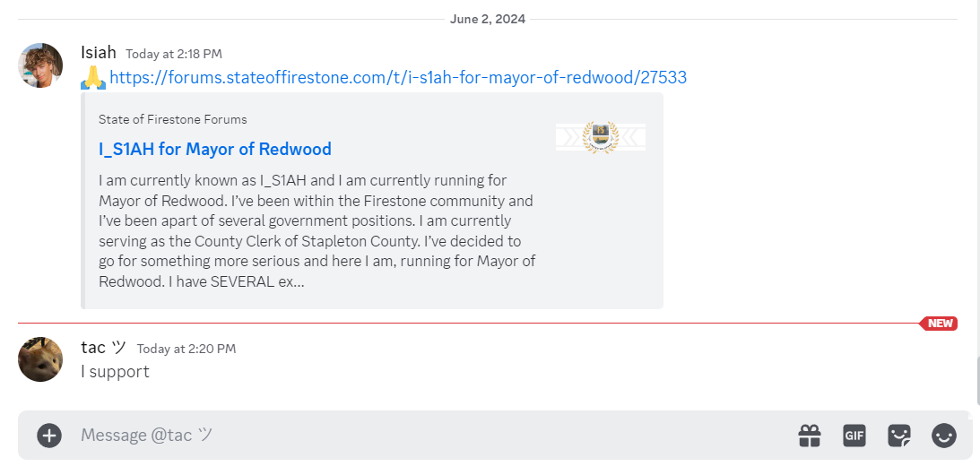Click the chat scrollbar thumb
Viewport: 980px width, 475px height.
coord(977,381)
